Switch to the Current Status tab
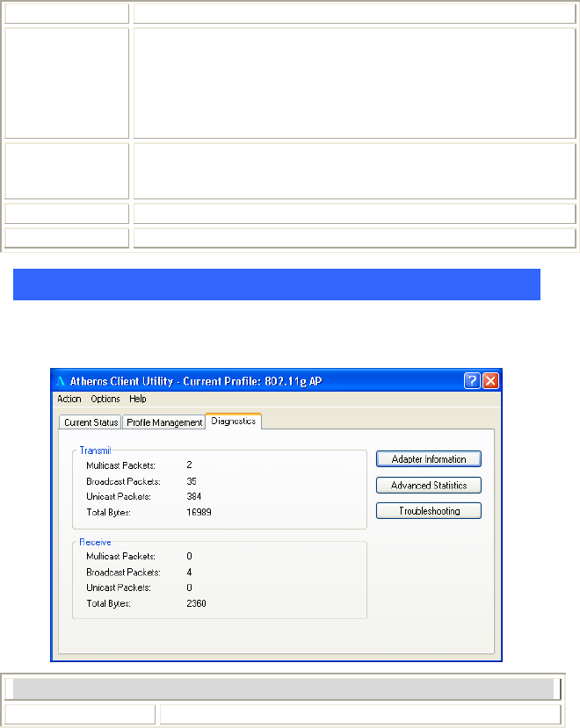This screenshot has height=728, width=580. 91,422
